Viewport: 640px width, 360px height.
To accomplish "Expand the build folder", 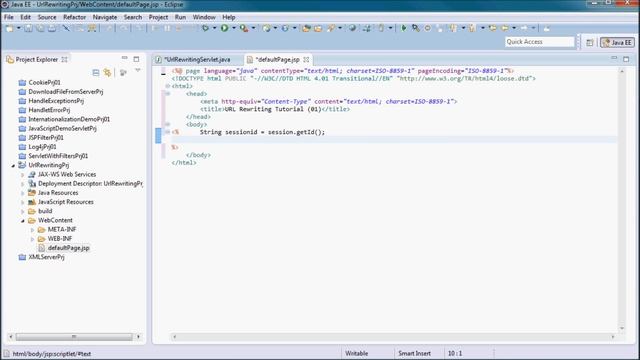I will [23, 211].
